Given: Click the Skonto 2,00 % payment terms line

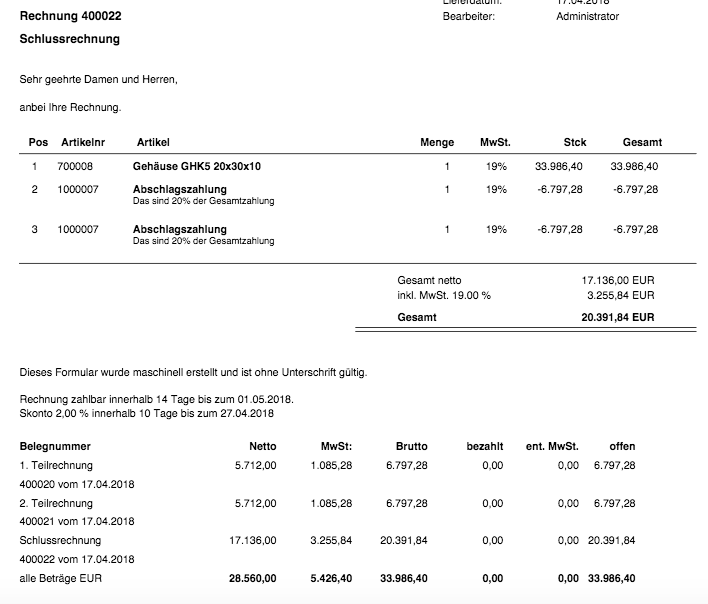Looking at the screenshot, I should click(146, 413).
